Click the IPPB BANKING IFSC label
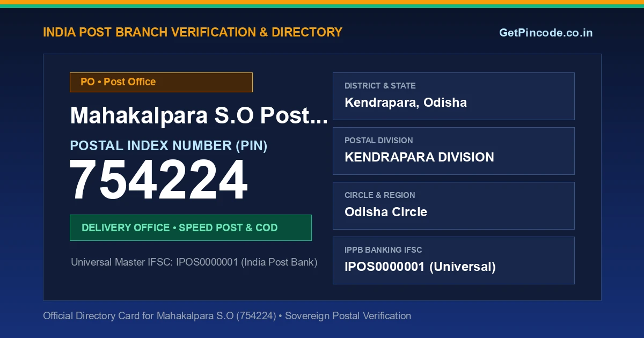 383,250
